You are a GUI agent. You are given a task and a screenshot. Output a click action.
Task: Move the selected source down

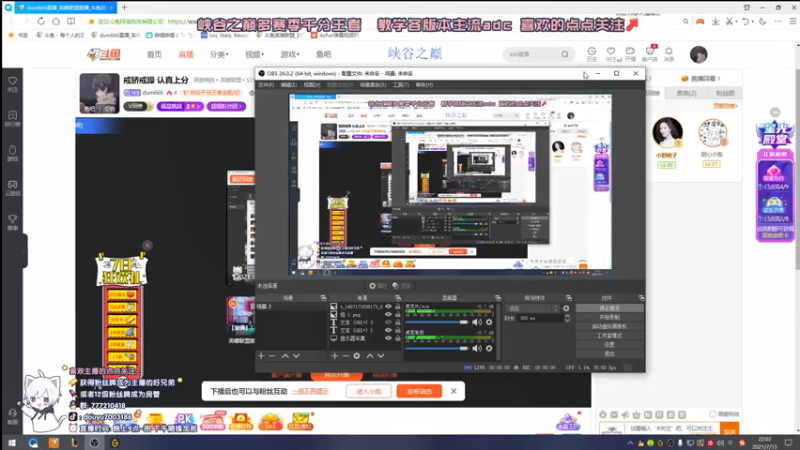(381, 356)
